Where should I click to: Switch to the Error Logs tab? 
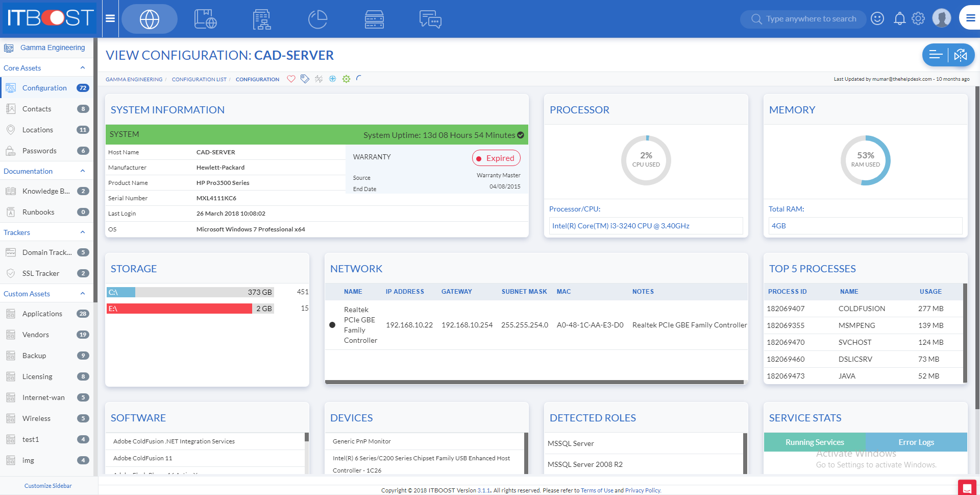tap(916, 442)
